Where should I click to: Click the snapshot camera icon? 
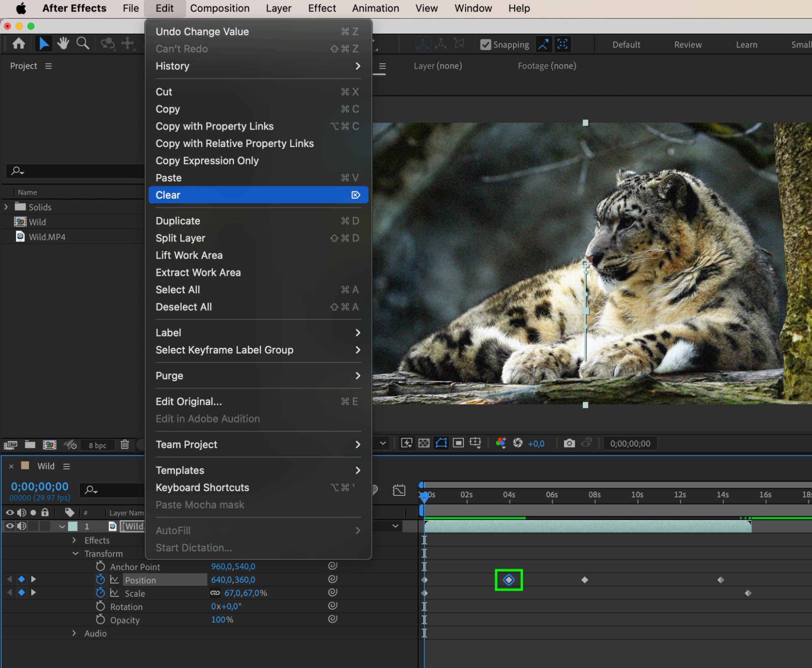[569, 443]
